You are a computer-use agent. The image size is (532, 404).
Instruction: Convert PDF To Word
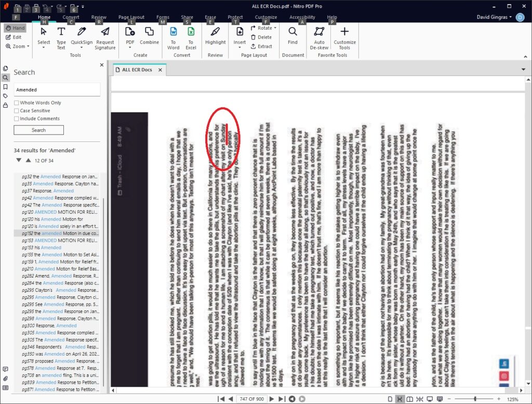point(173,37)
